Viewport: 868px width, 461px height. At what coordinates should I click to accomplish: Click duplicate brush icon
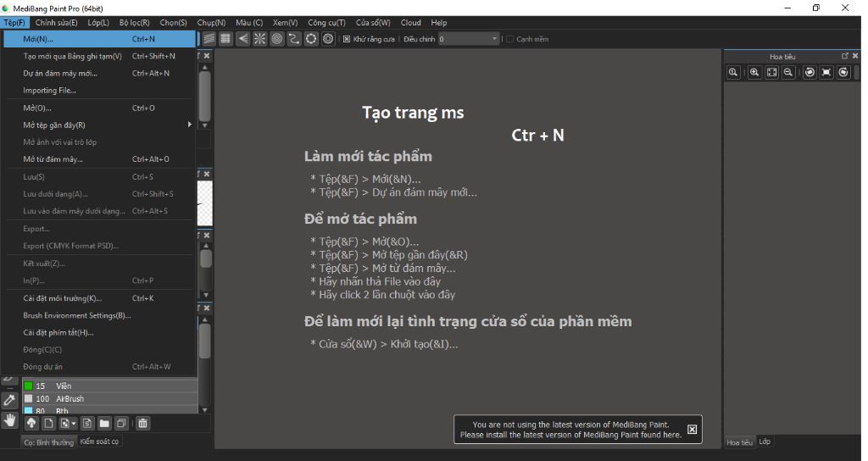(x=121, y=424)
